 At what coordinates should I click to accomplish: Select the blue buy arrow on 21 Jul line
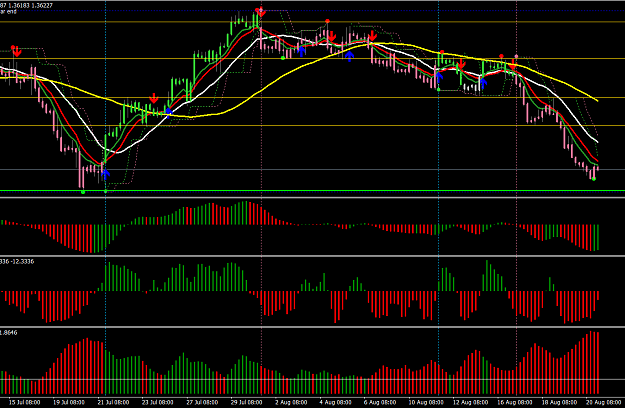pos(105,174)
